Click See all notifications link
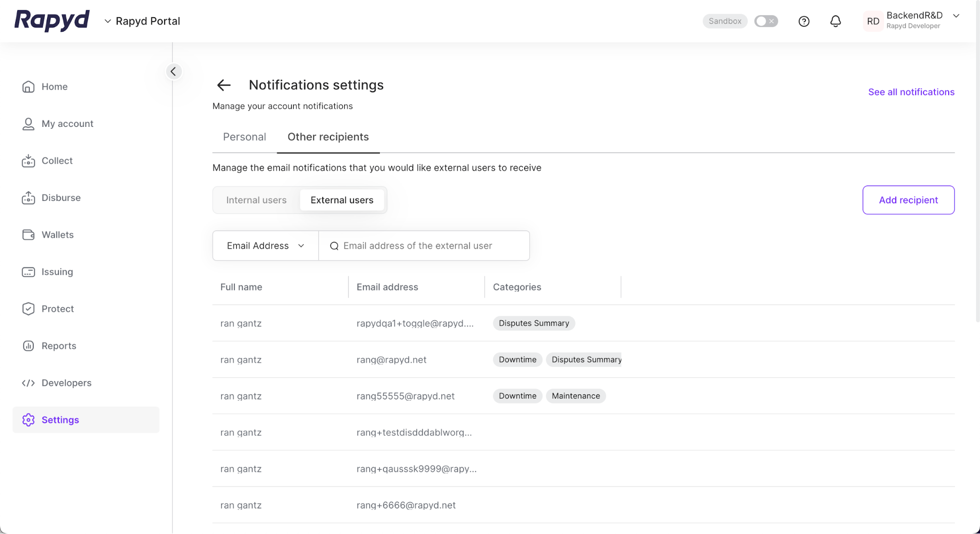The height and width of the screenshot is (534, 980). tap(911, 92)
